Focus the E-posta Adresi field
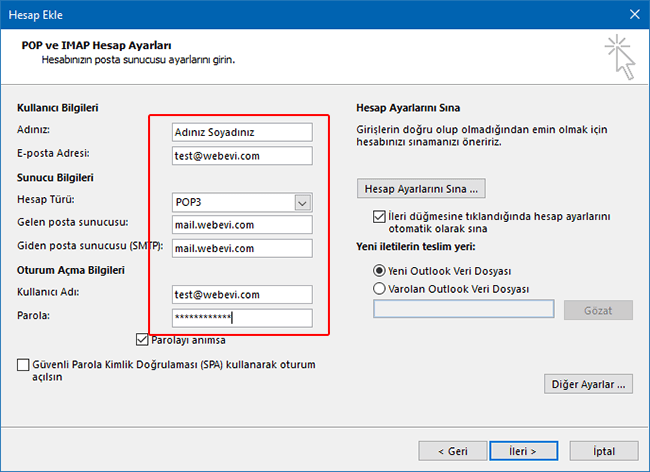 (242, 155)
